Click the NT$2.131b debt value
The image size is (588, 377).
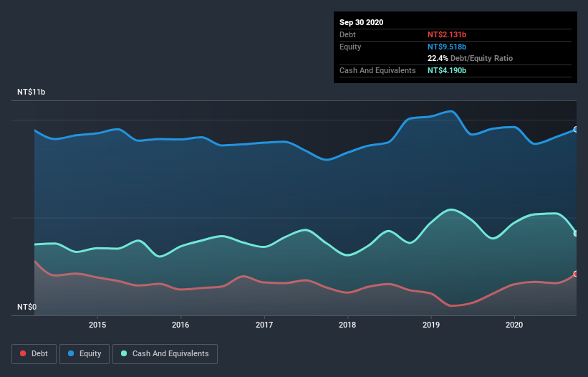click(x=447, y=34)
